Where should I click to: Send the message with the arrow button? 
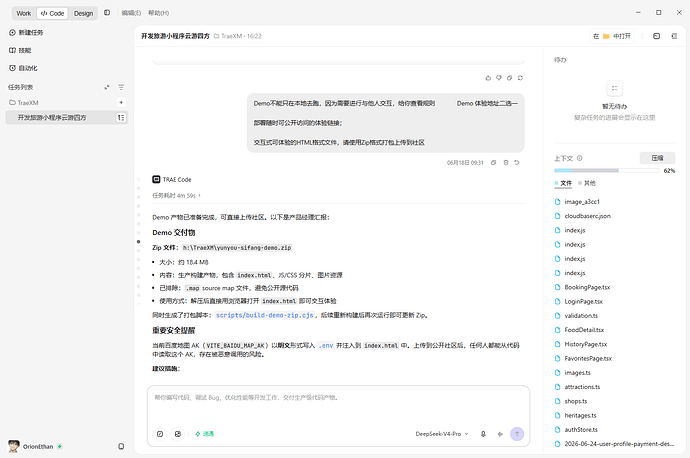tap(517, 434)
